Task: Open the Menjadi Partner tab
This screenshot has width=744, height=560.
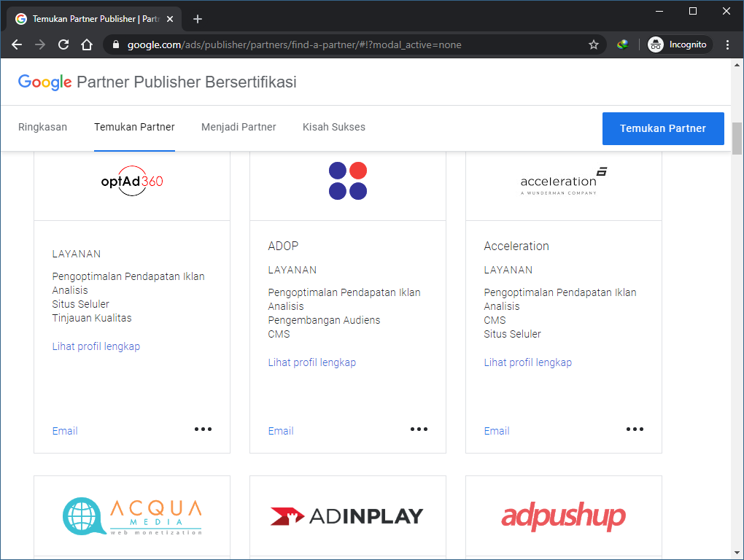Action: click(x=239, y=127)
